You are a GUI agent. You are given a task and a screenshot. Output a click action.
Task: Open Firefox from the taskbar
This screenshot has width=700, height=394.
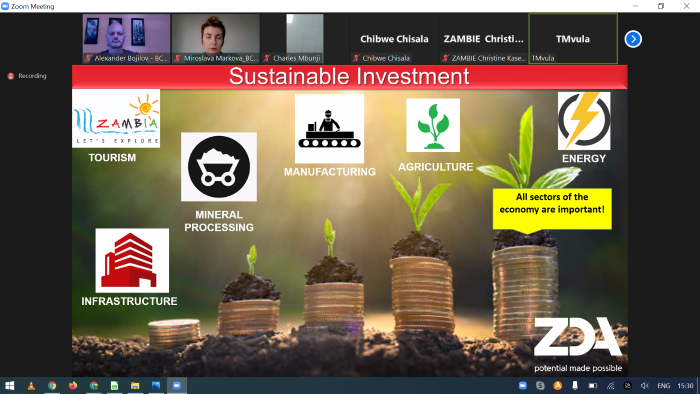[73, 386]
